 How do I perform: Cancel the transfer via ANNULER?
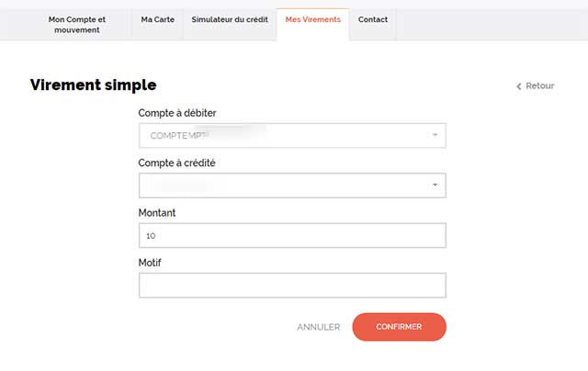[x=319, y=327]
